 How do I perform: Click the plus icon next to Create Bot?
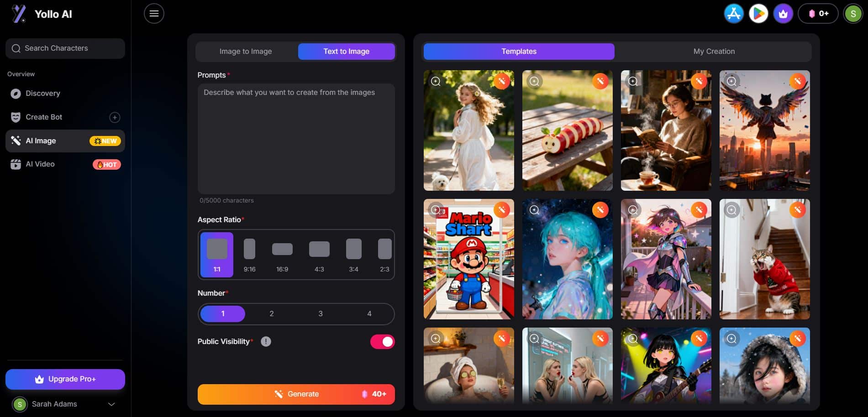click(x=115, y=117)
